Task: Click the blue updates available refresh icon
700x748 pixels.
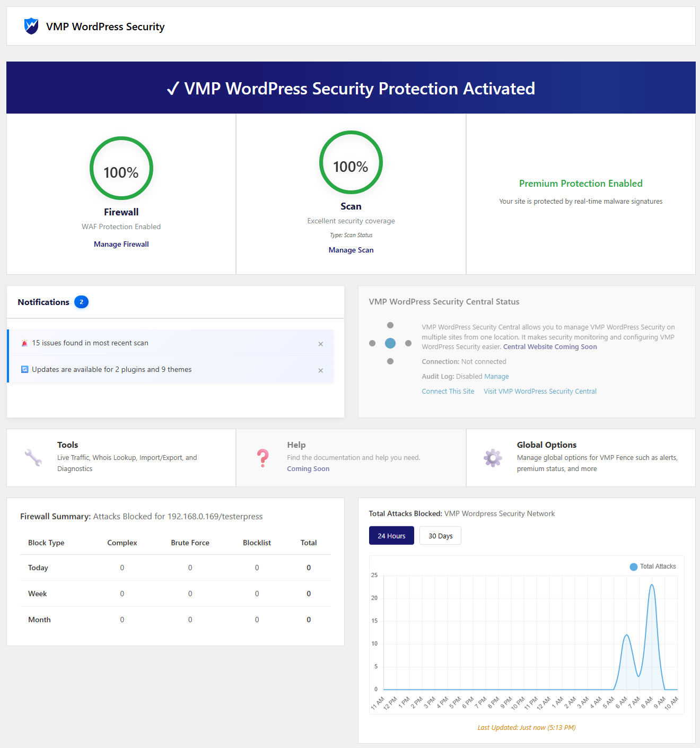Action: pos(24,369)
